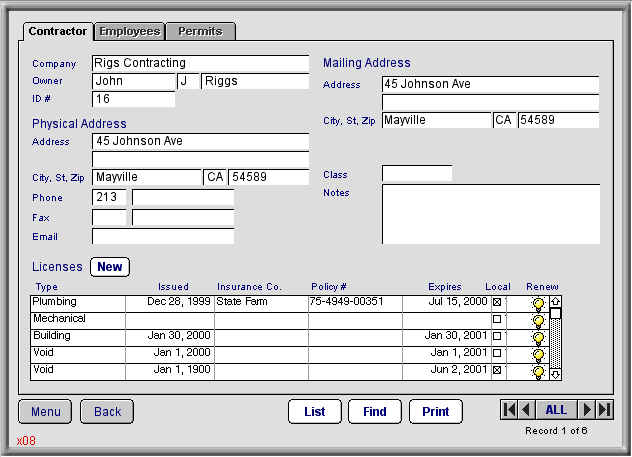Click the licenses list scrollbar track
The height and width of the screenshot is (457, 632).
(x=555, y=343)
